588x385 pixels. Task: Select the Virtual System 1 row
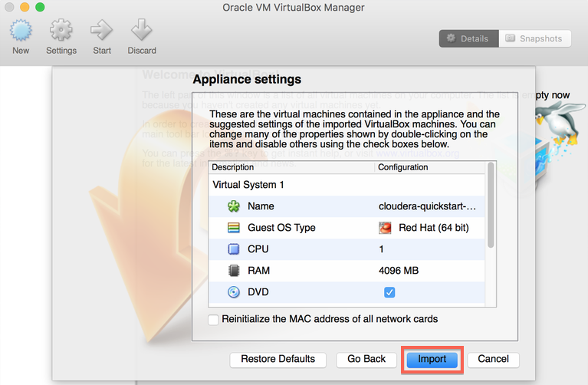coord(347,185)
